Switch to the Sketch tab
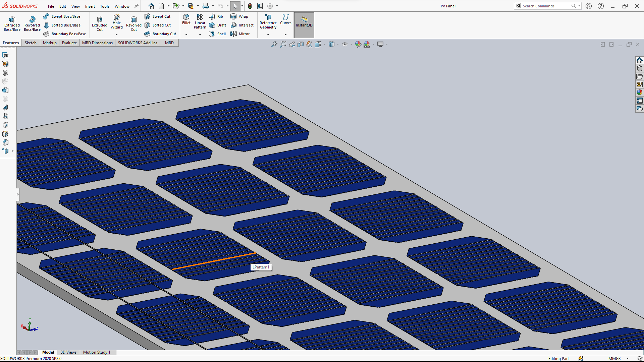644x362 pixels. (31, 43)
